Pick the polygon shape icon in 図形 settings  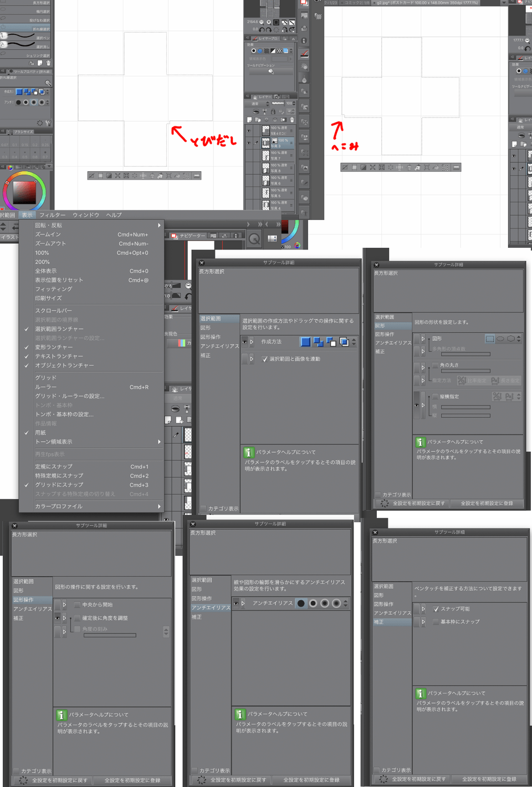pyautogui.click(x=510, y=339)
